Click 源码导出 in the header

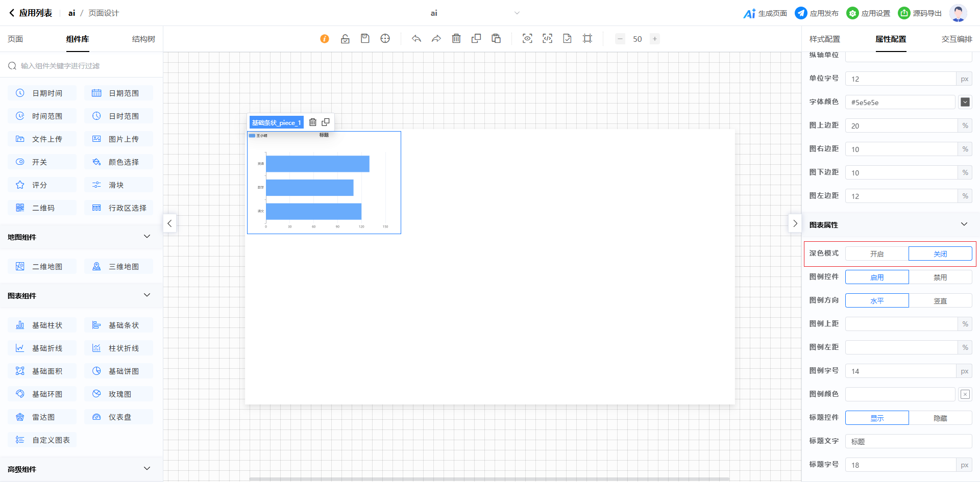[x=920, y=13]
